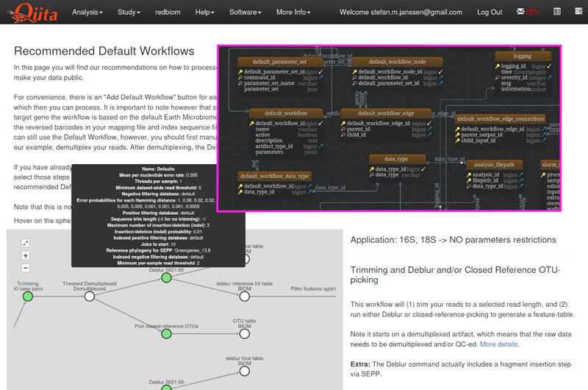Image resolution: width=588 pixels, height=390 pixels.
Task: Open the More details link
Action: [499, 344]
